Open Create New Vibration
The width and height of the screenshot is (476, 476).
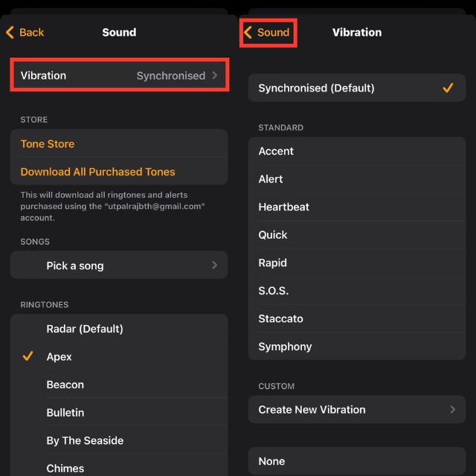[x=356, y=410]
